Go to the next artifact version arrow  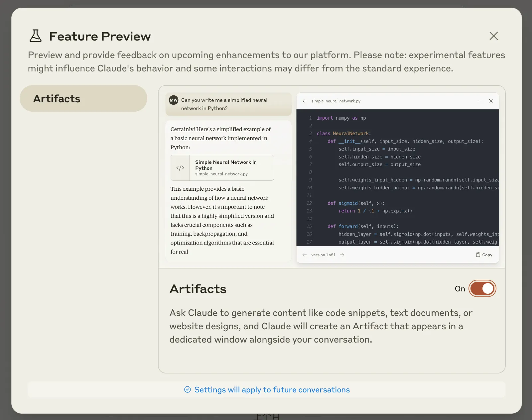[x=342, y=255]
